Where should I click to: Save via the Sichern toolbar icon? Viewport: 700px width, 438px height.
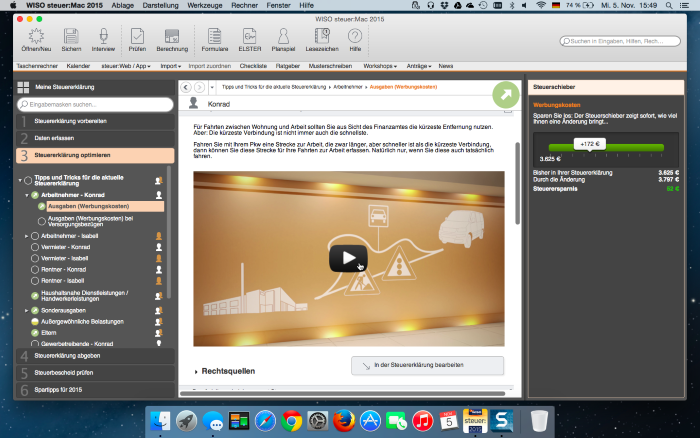coord(71,40)
